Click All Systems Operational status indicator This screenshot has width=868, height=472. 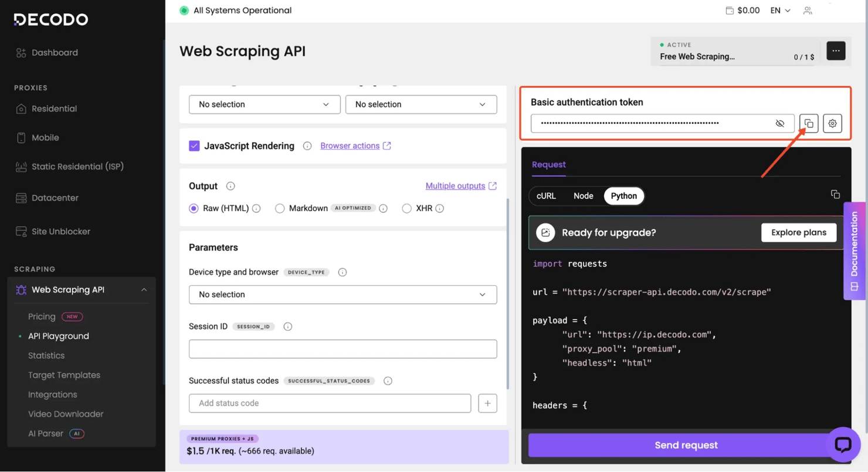coord(235,10)
